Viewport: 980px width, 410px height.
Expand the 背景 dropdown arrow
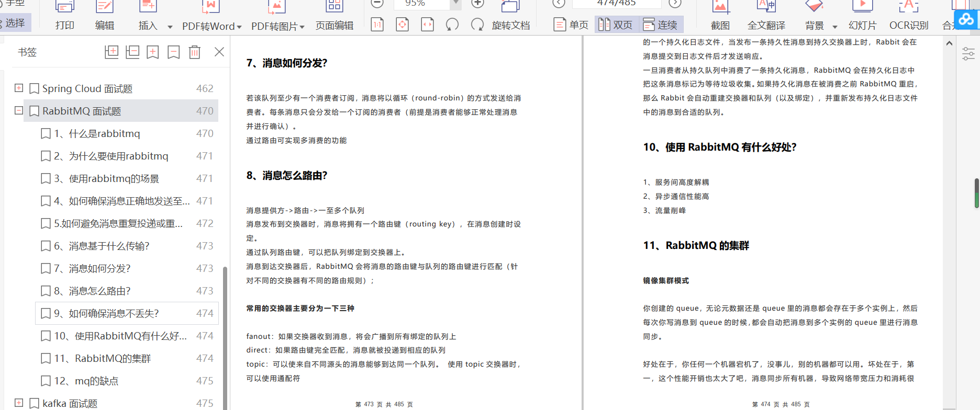click(835, 27)
